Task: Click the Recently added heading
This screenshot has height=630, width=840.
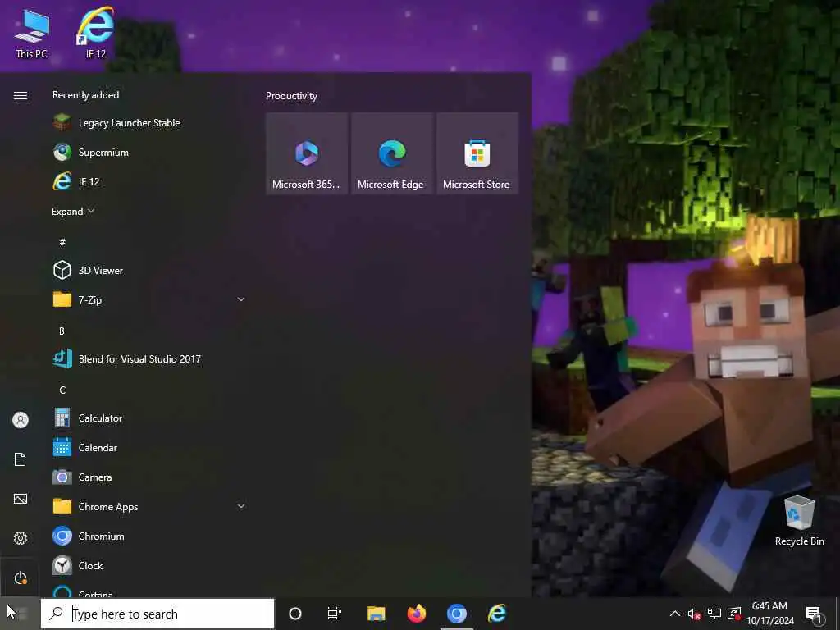Action: [x=85, y=95]
